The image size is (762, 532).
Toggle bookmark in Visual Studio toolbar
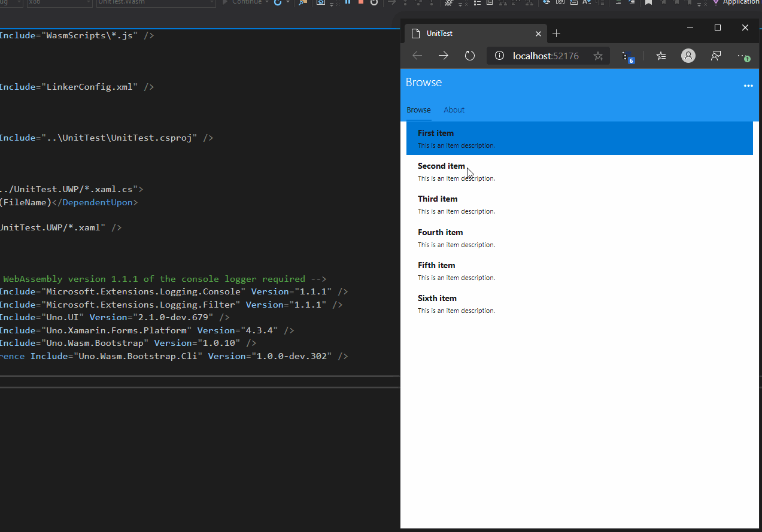648,2
